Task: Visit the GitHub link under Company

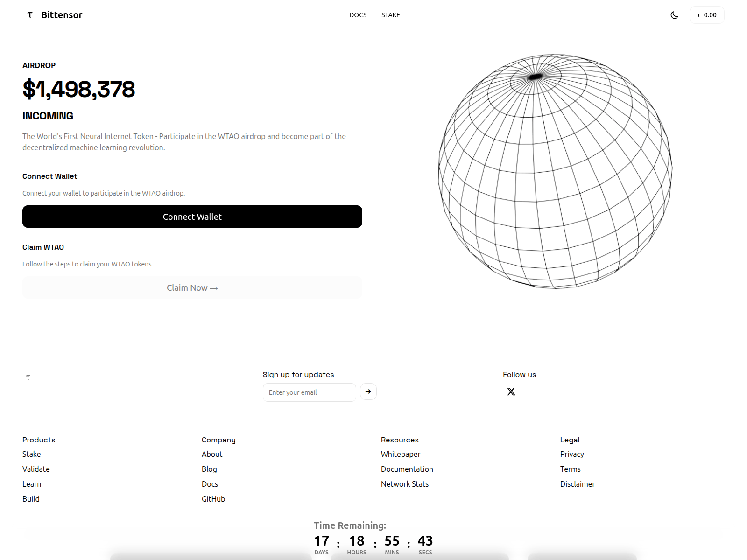Action: click(213, 499)
